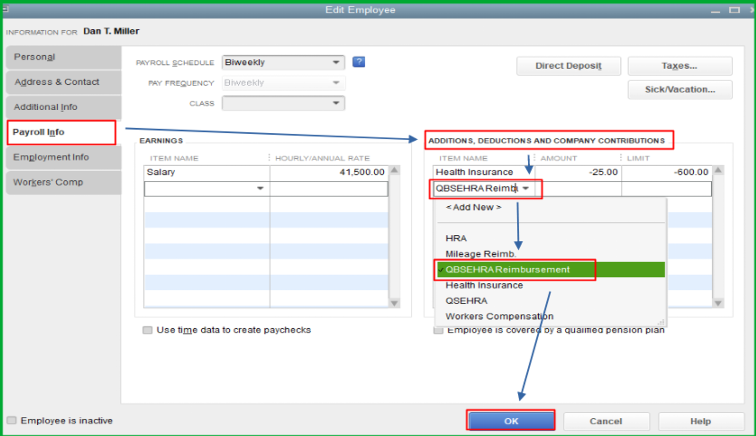Click the empty hourly rate field under Salary
756x436 pixels.
coord(329,189)
